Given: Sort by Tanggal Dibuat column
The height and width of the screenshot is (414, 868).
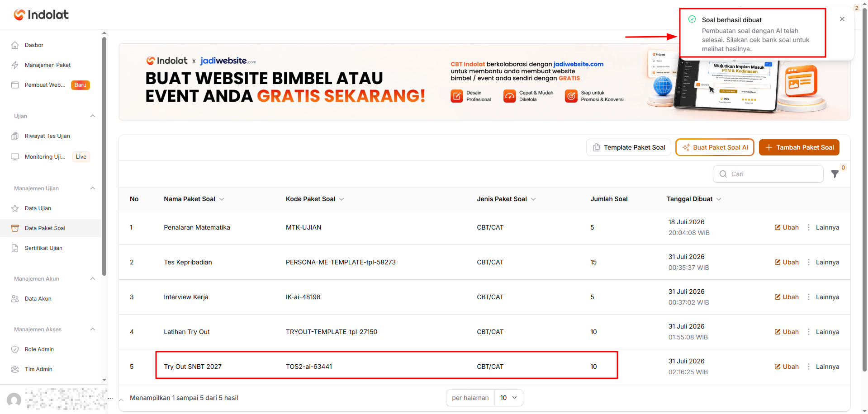Looking at the screenshot, I should (694, 199).
